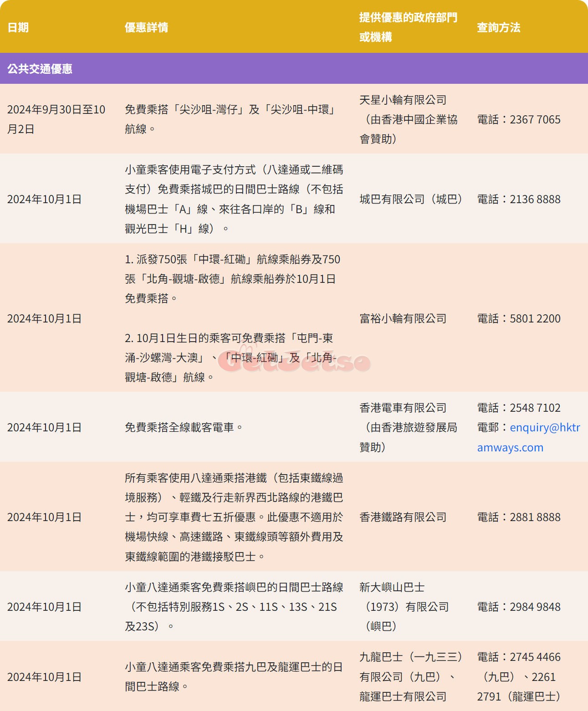This screenshot has height=711, width=588.
Task: Click the 查詢方法 column header
Action: [x=499, y=27]
